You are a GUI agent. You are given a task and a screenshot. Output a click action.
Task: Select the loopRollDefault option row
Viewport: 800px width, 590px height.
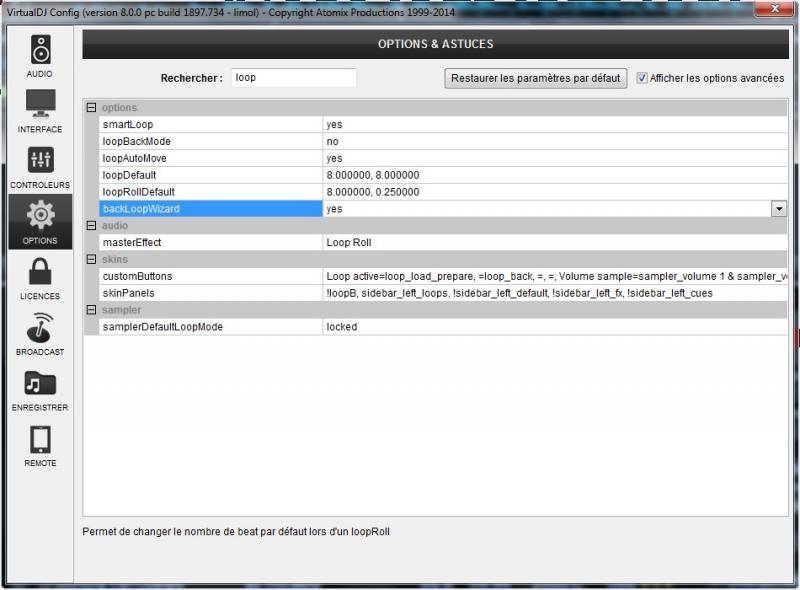[x=443, y=192]
